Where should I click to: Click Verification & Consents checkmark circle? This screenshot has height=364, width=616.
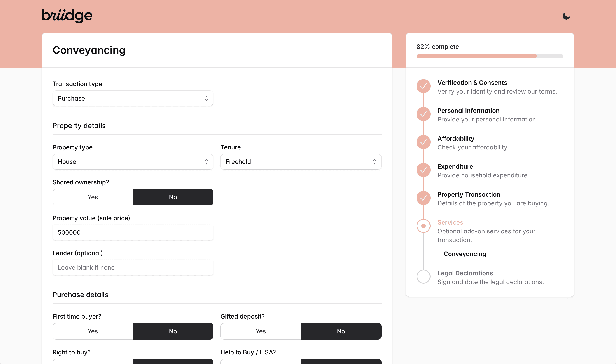pos(423,86)
